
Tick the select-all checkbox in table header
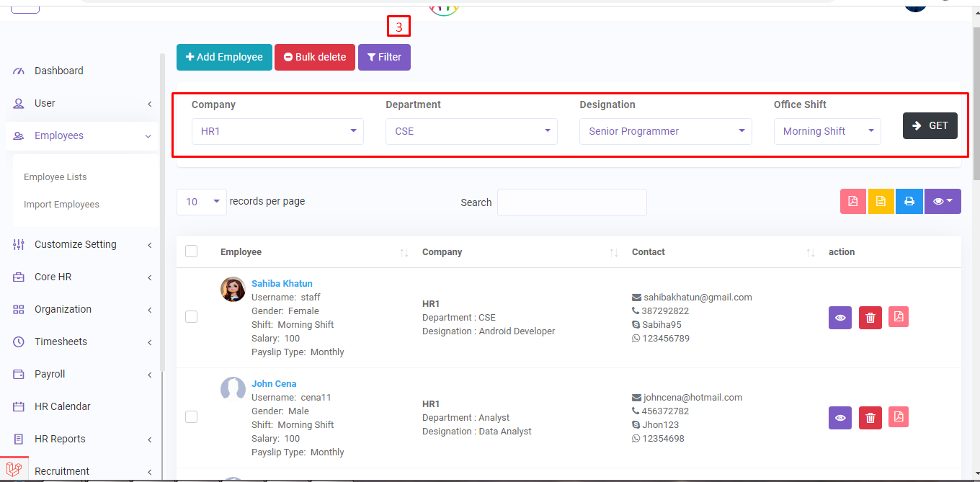pyautogui.click(x=191, y=251)
